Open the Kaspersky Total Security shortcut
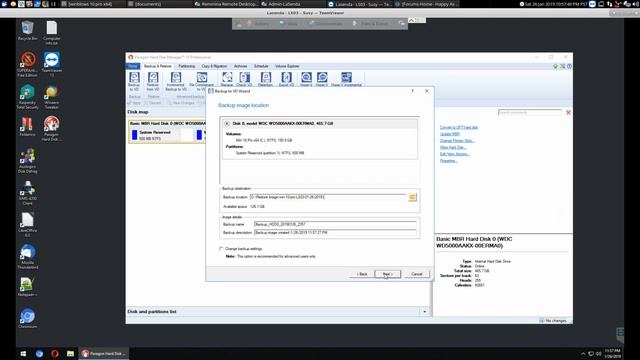 (27, 97)
